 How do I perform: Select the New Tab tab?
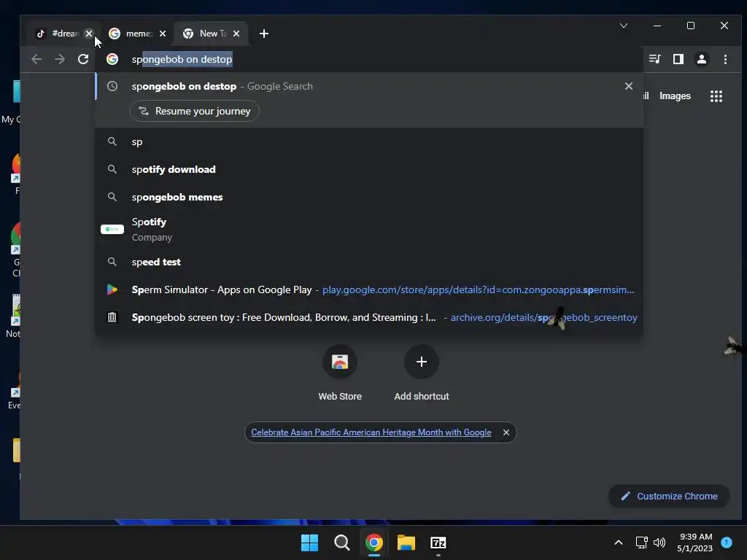(x=211, y=34)
